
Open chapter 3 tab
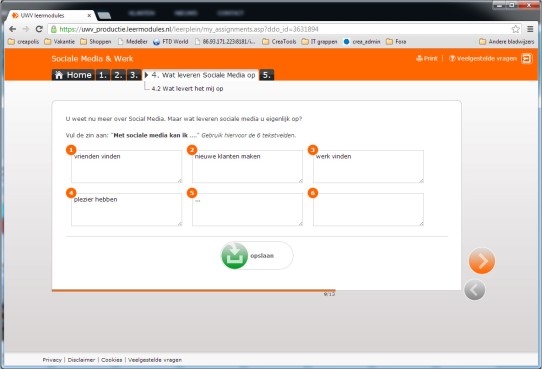coord(134,75)
